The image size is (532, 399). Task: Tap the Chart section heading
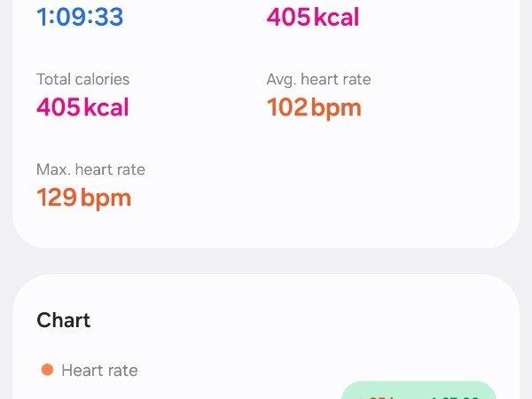pos(64,320)
